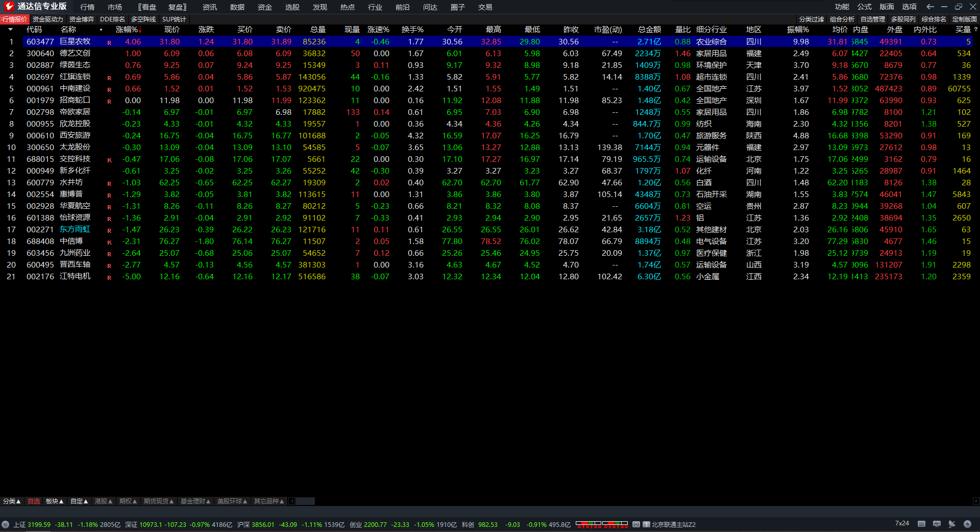The height and width of the screenshot is (532, 980).
Task: Click the R marker icon on 水井坊 row
Action: [x=109, y=184]
